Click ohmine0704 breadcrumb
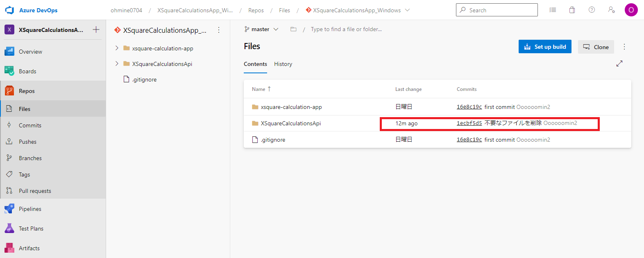This screenshot has height=258, width=644. [x=126, y=10]
